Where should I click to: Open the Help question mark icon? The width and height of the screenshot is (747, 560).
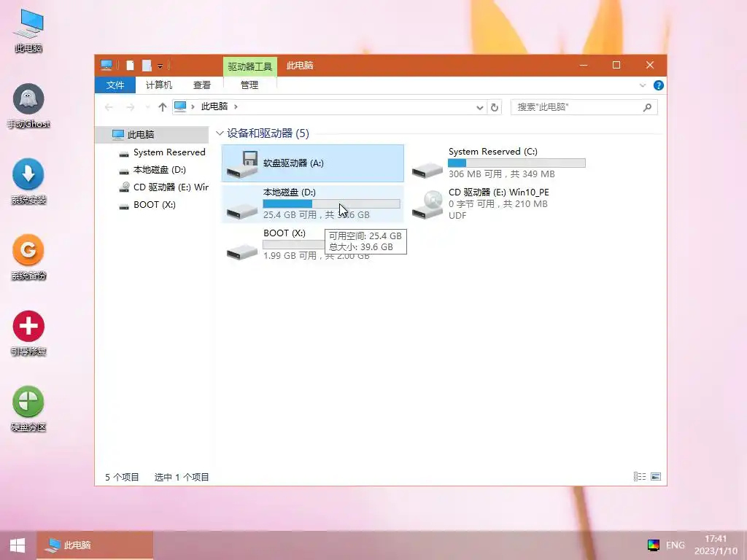[x=659, y=85]
